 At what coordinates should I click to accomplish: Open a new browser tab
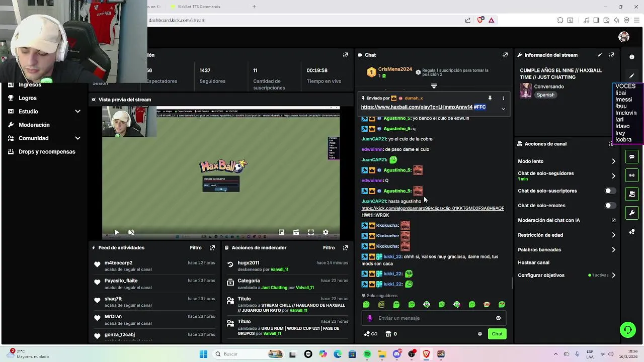(254, 7)
